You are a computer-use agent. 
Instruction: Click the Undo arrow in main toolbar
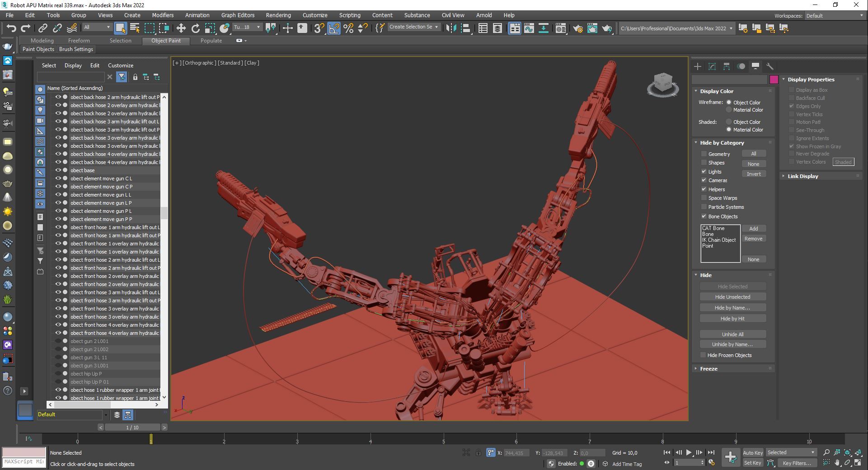(x=11, y=28)
